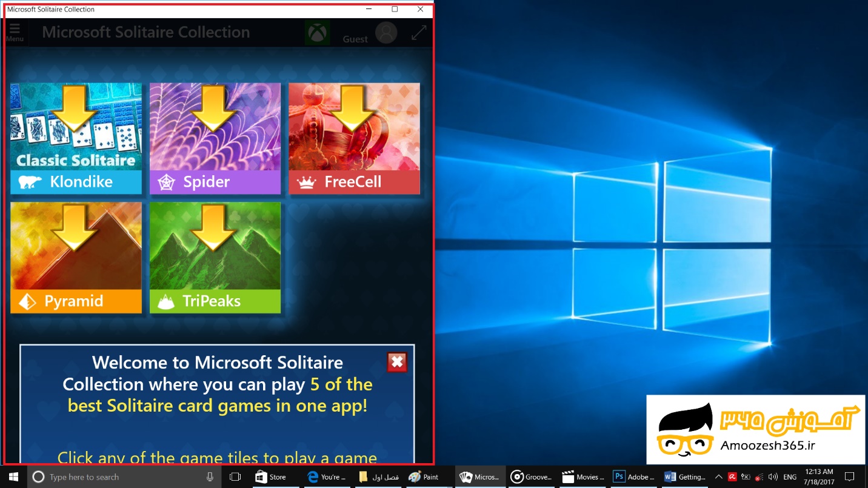The image size is (868, 488).
Task: Open the FreeCell game tile
Action: pos(354,138)
